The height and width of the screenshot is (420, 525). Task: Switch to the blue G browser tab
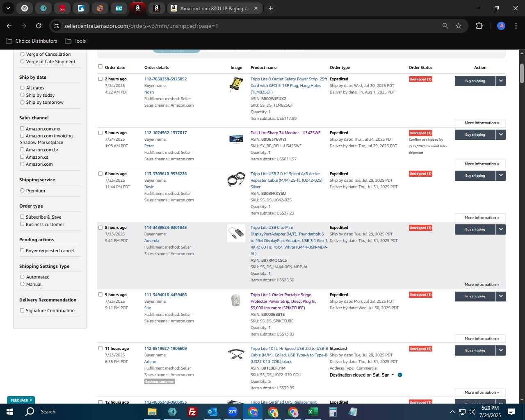coord(81,8)
